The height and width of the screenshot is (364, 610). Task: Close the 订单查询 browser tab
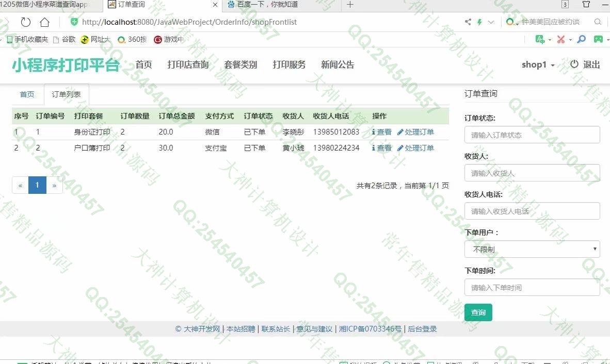coord(215,5)
